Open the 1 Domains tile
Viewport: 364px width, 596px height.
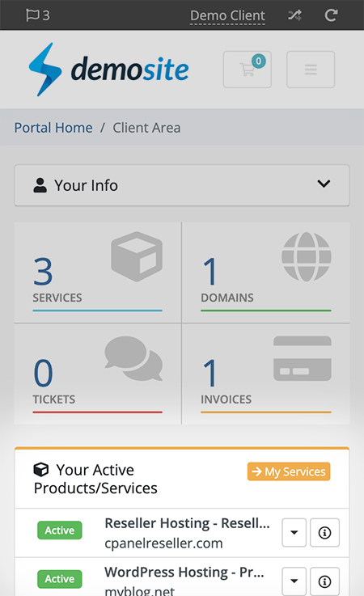(x=266, y=273)
